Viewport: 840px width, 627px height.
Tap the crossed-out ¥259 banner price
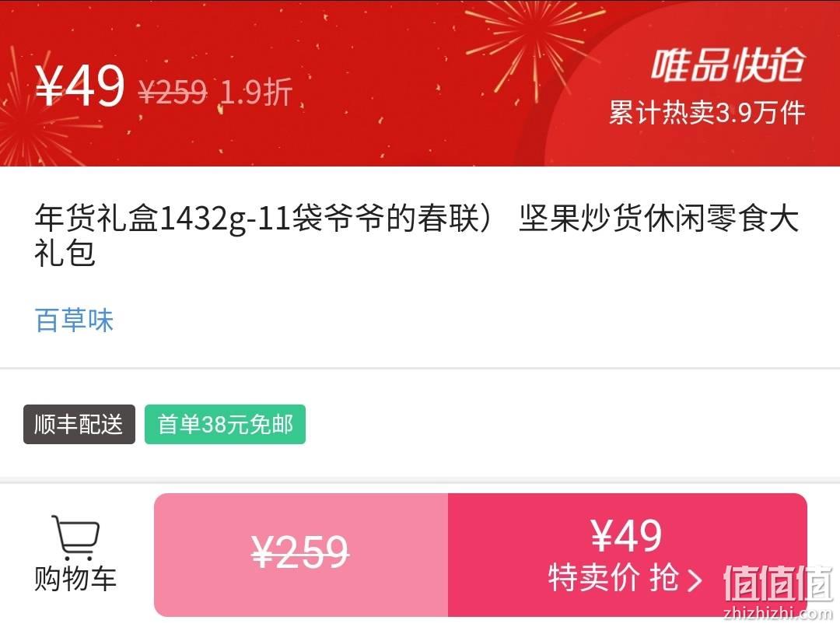173,92
